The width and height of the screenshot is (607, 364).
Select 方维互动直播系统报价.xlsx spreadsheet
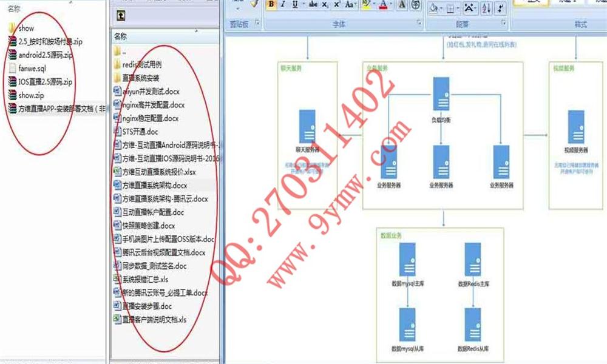pyautogui.click(x=154, y=172)
